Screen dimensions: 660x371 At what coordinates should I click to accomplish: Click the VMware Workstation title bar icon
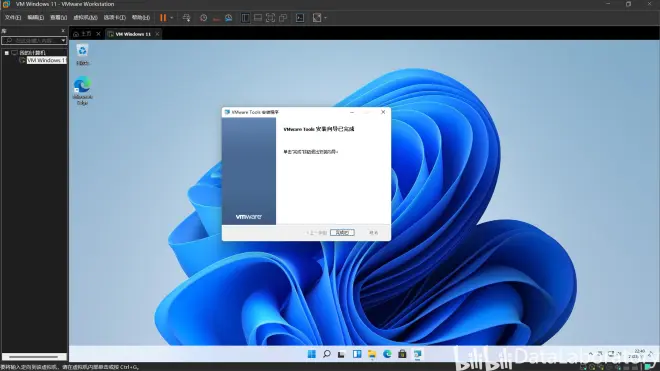click(x=6, y=4)
